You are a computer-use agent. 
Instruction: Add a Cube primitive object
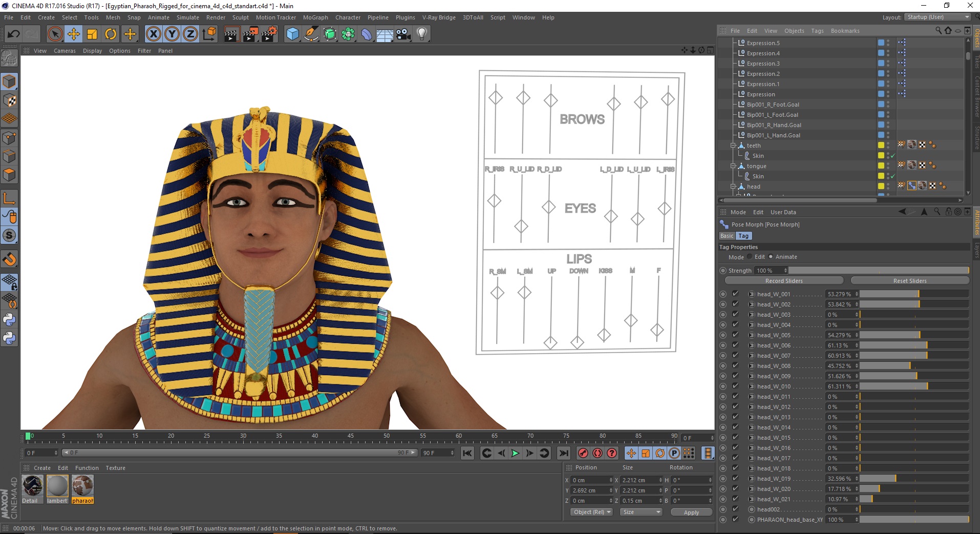click(x=292, y=34)
